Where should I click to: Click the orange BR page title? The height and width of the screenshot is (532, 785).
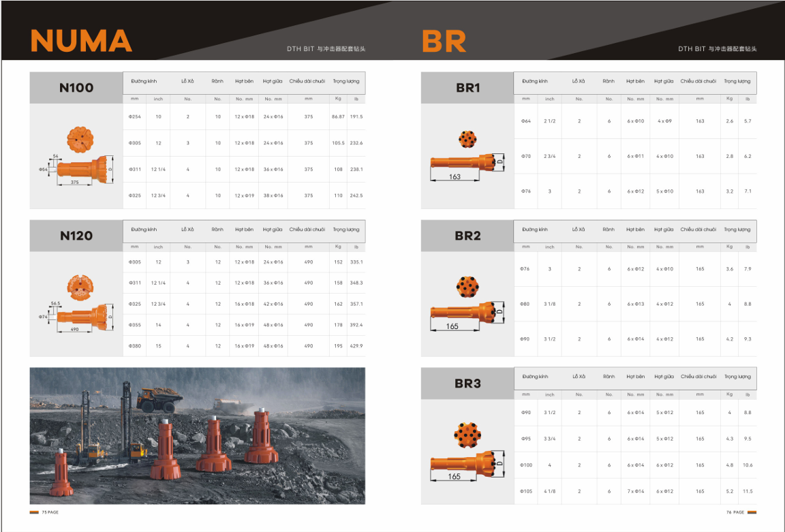(444, 41)
